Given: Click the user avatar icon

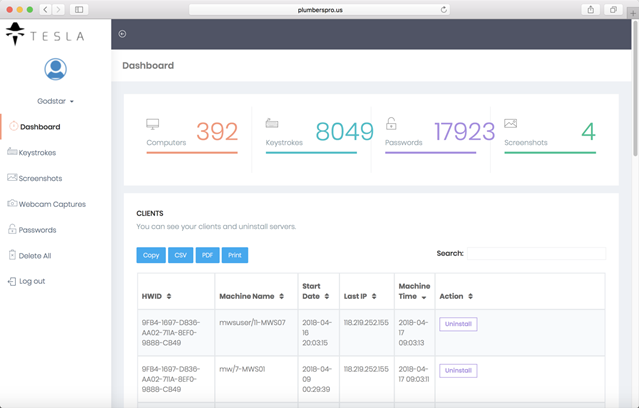Looking at the screenshot, I should click(x=55, y=69).
